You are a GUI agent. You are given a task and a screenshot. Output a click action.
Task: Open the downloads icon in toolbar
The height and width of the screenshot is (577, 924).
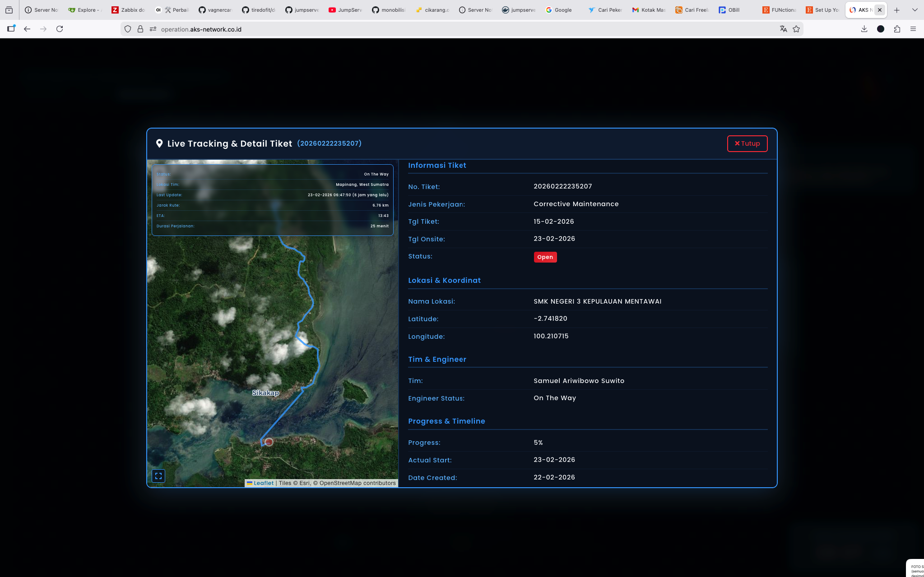pyautogui.click(x=864, y=29)
